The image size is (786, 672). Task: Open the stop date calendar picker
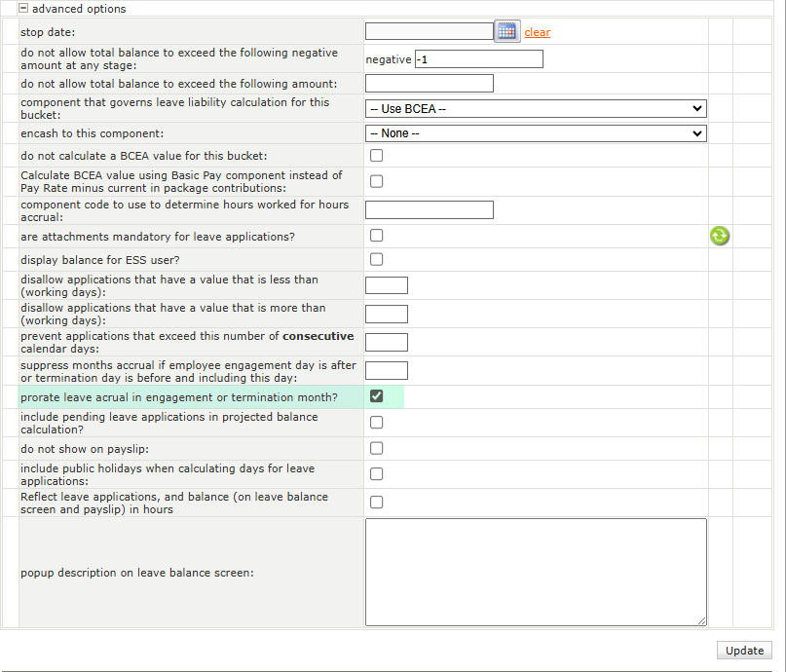507,31
